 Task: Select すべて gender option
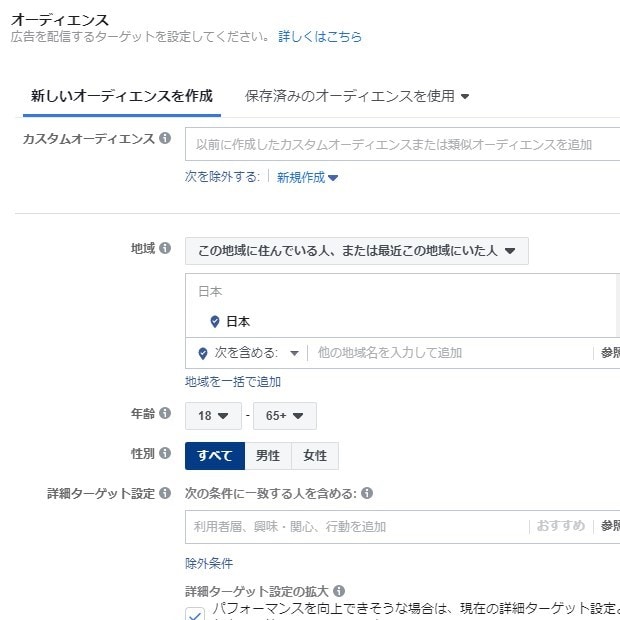click(x=215, y=456)
